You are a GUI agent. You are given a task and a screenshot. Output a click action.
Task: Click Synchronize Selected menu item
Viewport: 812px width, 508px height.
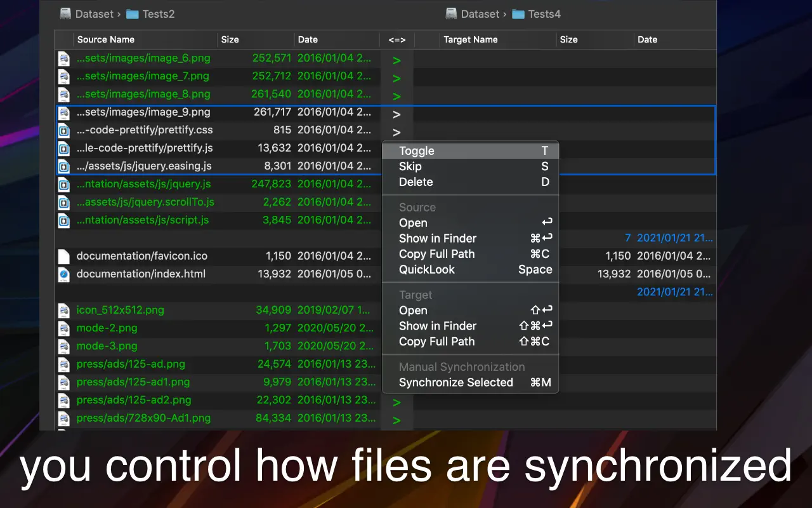[455, 382]
